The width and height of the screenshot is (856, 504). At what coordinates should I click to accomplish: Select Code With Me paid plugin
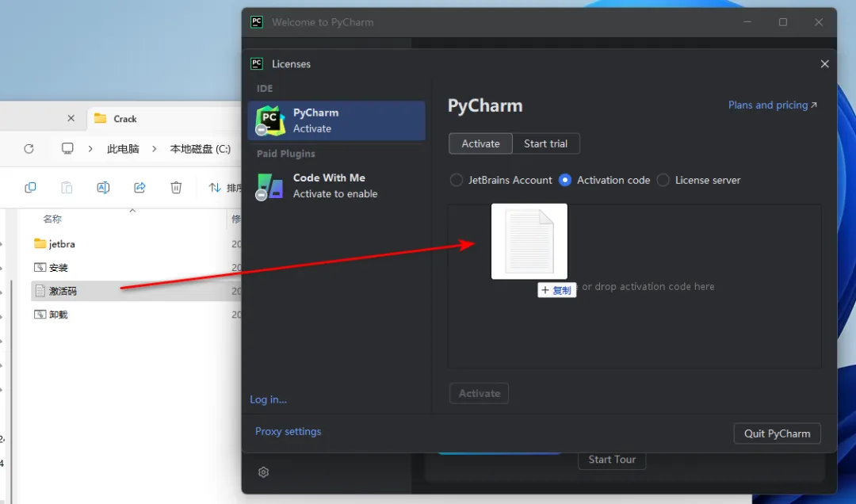point(336,185)
